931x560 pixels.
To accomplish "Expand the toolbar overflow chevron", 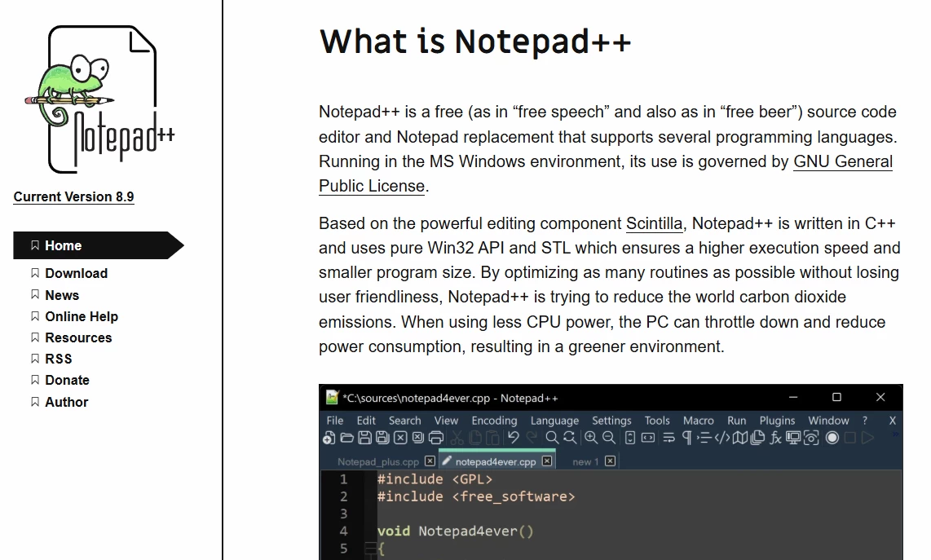I will 895,433.
